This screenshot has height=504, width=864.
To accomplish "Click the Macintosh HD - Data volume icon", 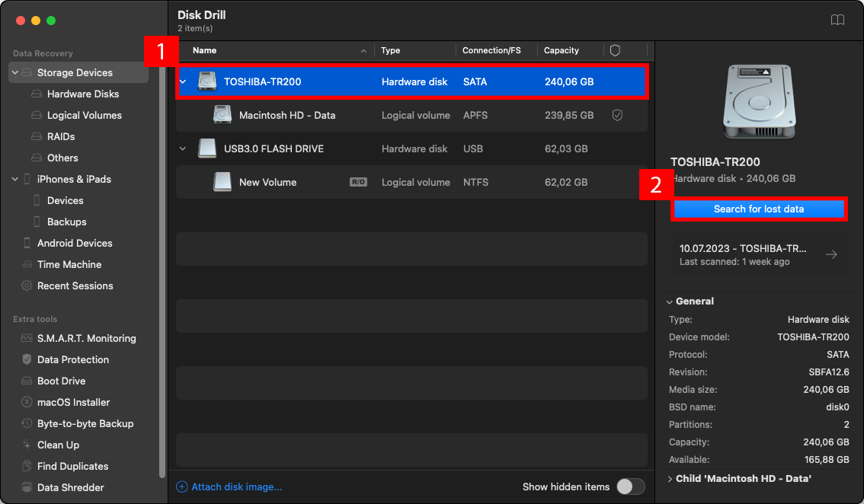I will [x=222, y=115].
